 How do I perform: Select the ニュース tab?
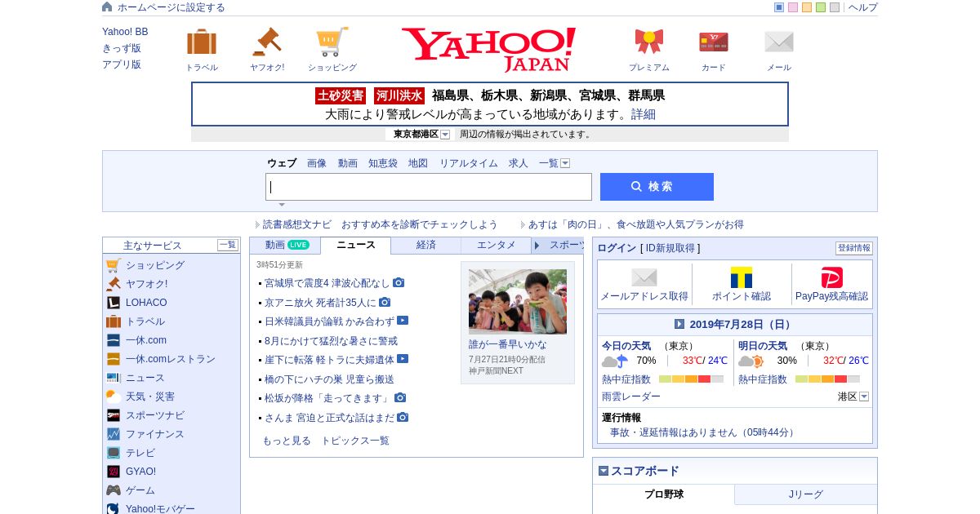356,245
